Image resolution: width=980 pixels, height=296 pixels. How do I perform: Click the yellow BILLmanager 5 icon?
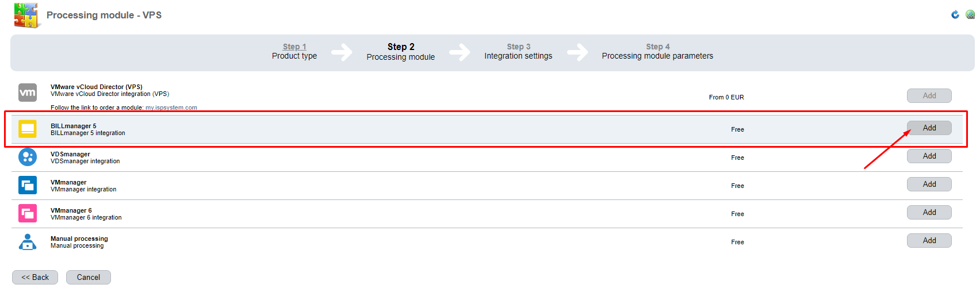click(28, 129)
